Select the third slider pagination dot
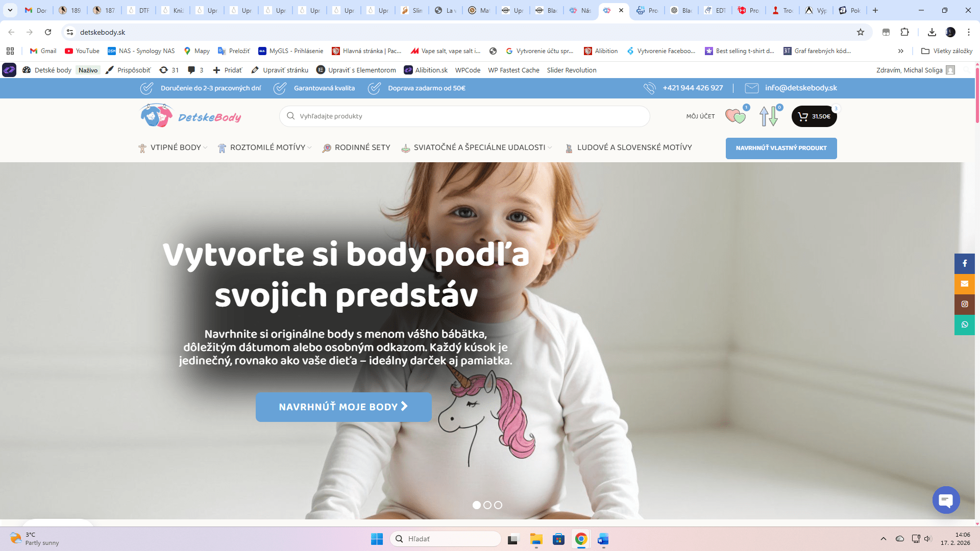The image size is (980, 551). click(498, 505)
